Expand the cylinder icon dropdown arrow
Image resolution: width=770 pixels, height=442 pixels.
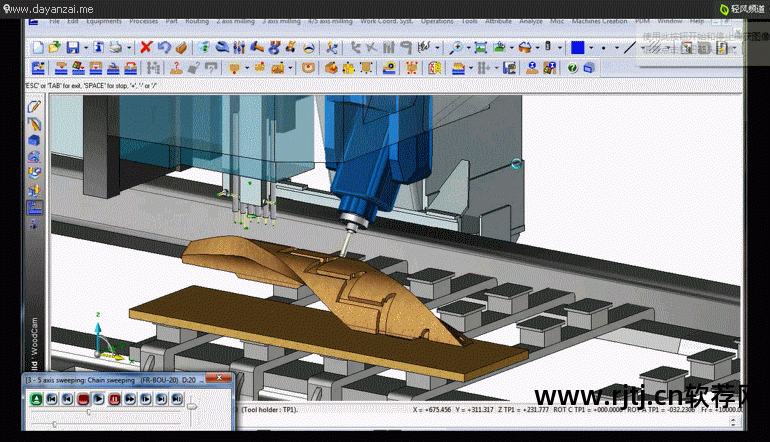click(559, 48)
